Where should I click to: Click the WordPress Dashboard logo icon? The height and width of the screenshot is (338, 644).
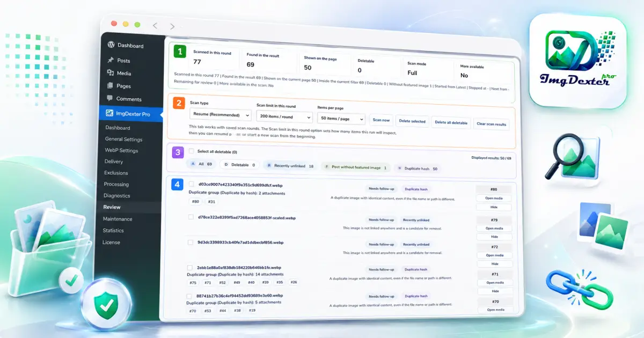click(x=111, y=45)
